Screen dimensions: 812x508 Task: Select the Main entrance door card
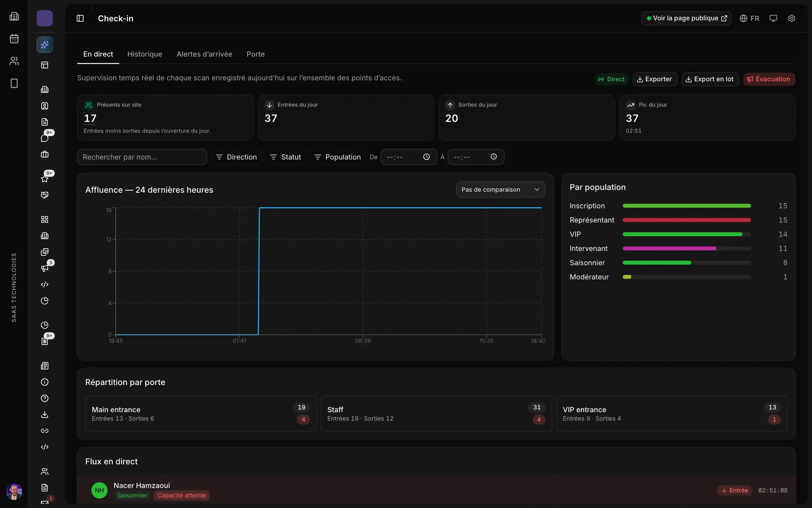click(201, 414)
